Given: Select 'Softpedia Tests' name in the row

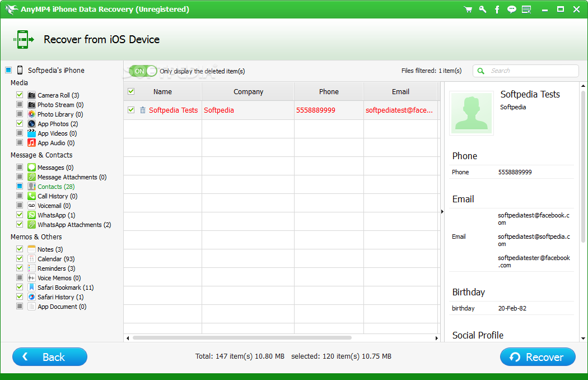Looking at the screenshot, I should click(x=173, y=110).
